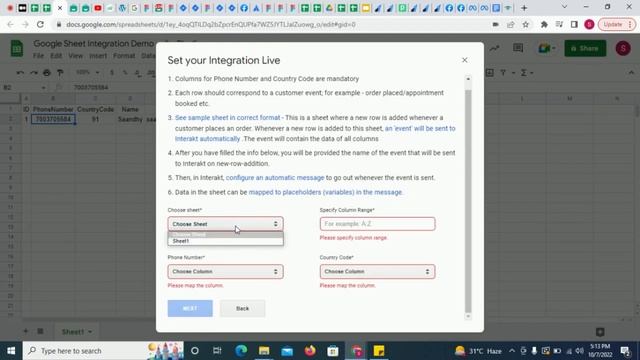The width and height of the screenshot is (640, 360).
Task: Open the zoom percentage dropdown
Action: [x=87, y=73]
